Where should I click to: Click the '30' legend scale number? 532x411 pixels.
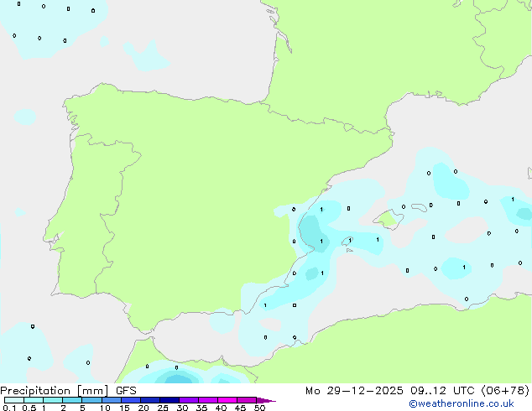[x=182, y=408]
